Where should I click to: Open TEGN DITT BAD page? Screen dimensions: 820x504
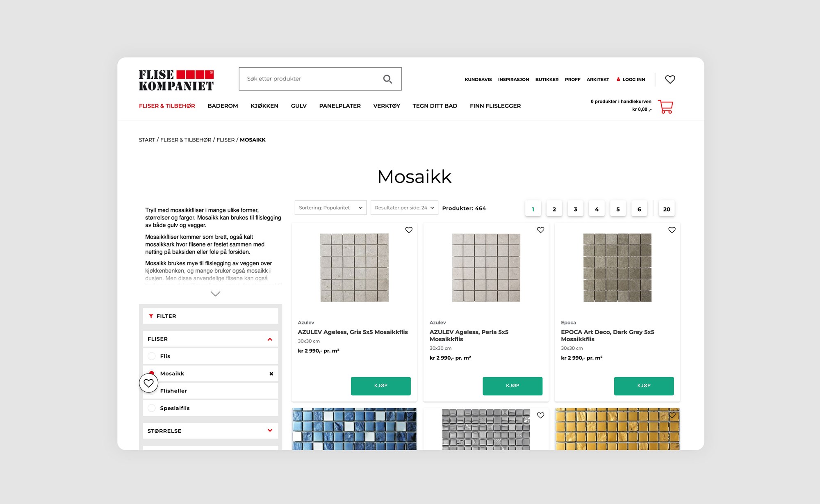coord(435,106)
